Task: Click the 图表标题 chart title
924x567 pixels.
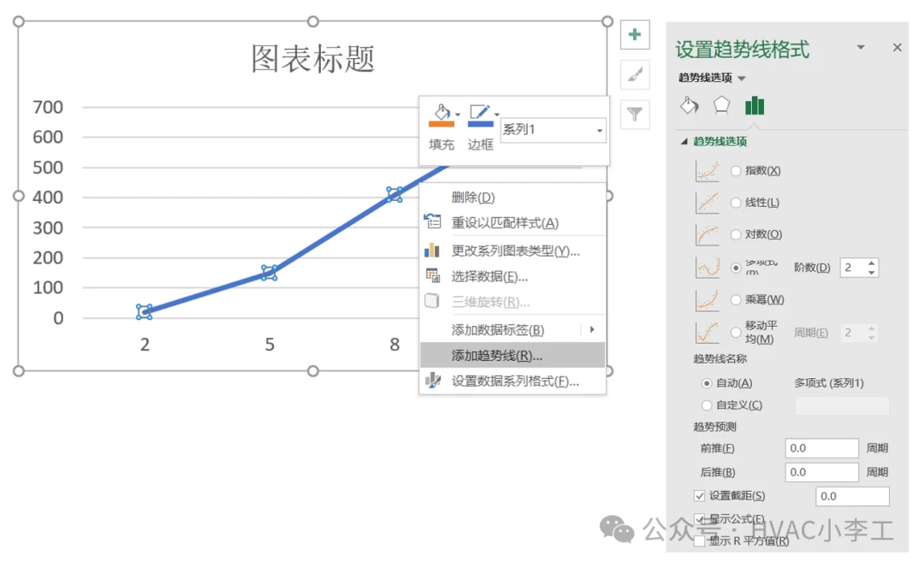Action: point(313,58)
